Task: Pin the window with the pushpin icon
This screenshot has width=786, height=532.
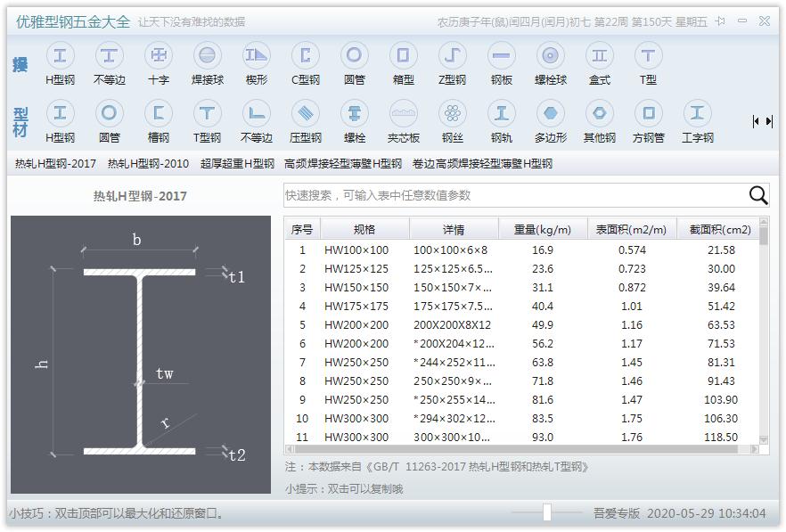Action: click(720, 21)
